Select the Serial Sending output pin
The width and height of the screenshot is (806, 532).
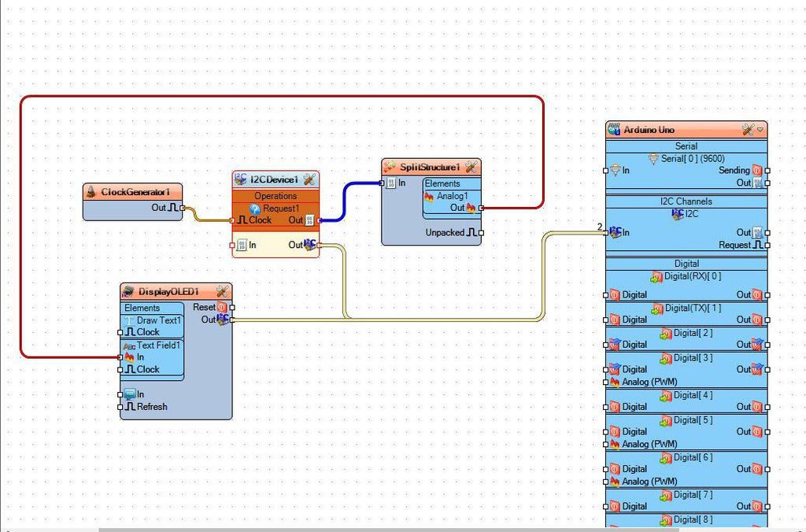767,171
